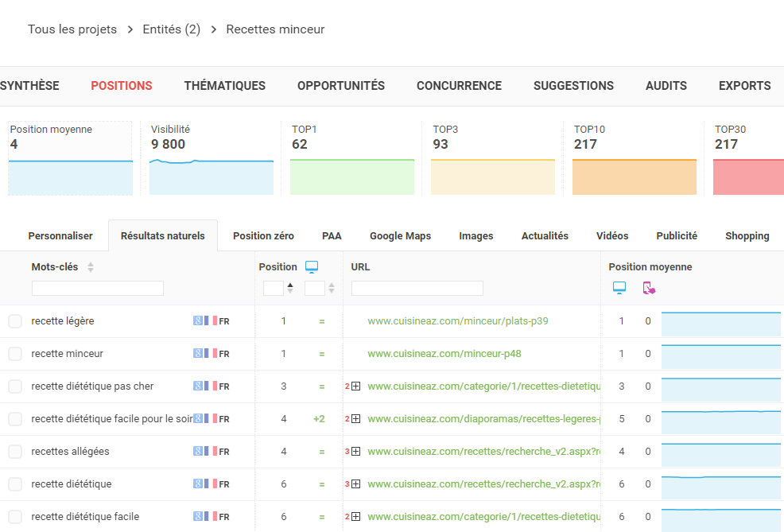
Task: Select the TOP3 metric card
Action: pos(493,158)
